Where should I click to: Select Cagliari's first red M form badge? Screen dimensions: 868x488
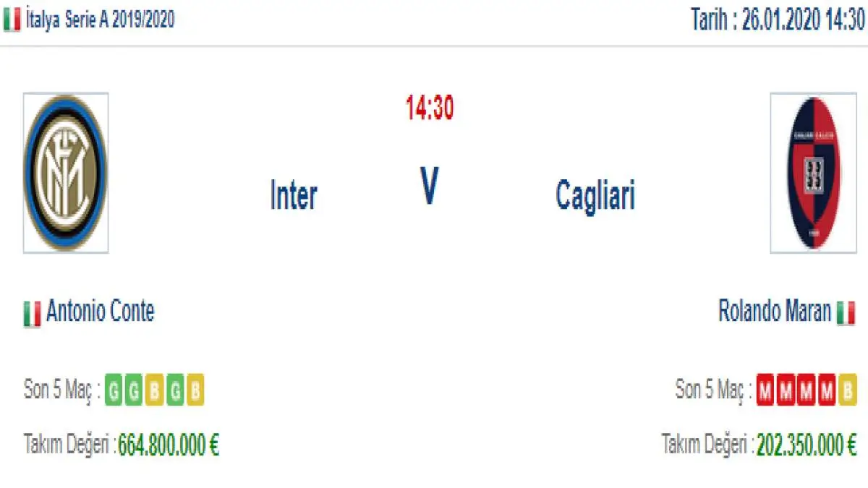pyautogui.click(x=765, y=391)
